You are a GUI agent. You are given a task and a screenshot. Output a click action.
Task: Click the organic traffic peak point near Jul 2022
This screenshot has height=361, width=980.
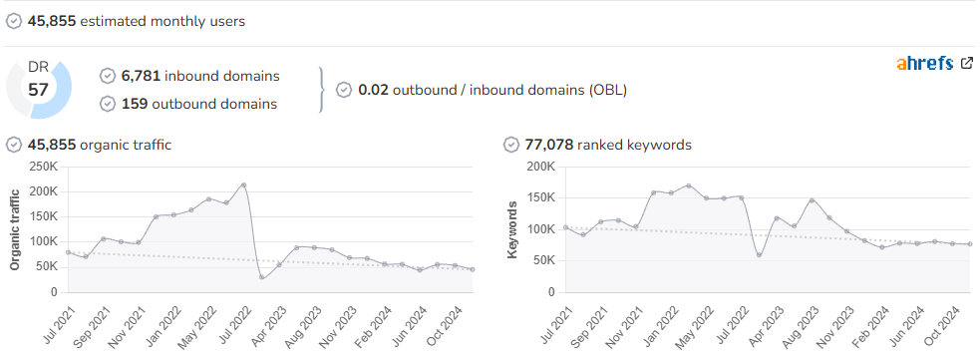tap(243, 185)
